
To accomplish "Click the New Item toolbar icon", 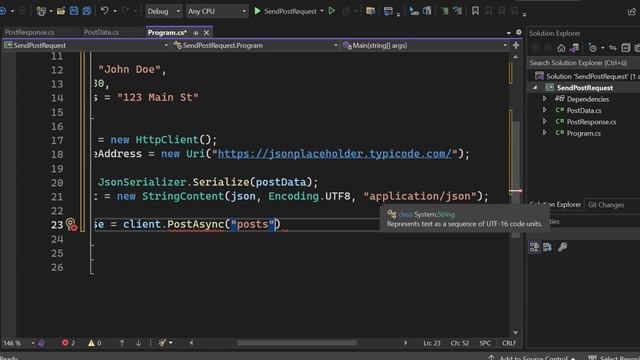I will [41, 11].
